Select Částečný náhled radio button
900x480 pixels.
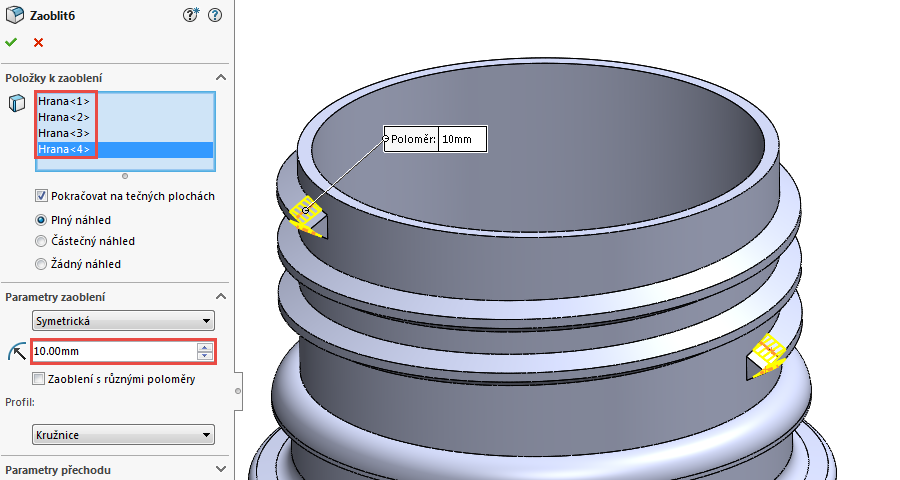pos(41,241)
